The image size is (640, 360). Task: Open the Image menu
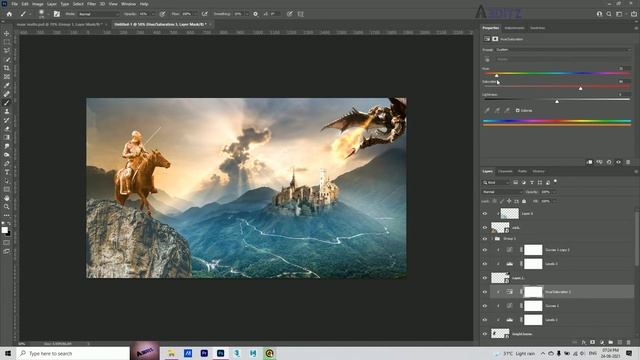click(38, 4)
